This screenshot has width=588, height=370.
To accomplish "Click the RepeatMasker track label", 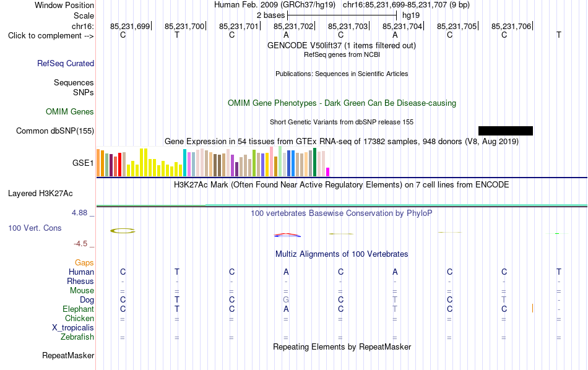I will pyautogui.click(x=68, y=355).
